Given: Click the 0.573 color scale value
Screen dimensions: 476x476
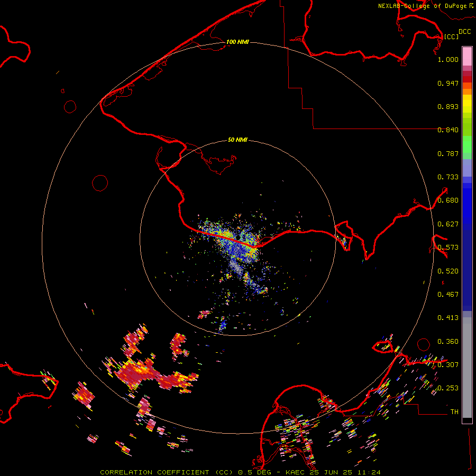Looking at the screenshot, I should [x=448, y=248].
